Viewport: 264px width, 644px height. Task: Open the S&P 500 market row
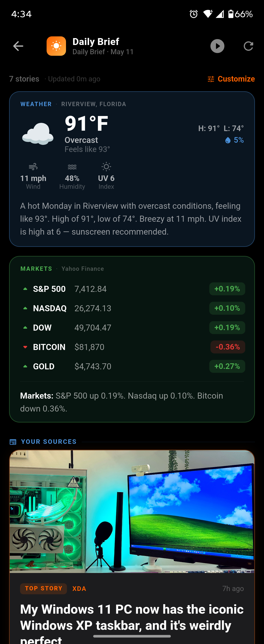pos(132,289)
